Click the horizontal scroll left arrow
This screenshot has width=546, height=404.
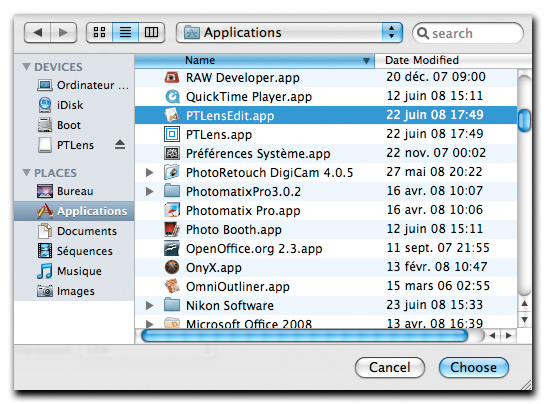tap(492, 336)
